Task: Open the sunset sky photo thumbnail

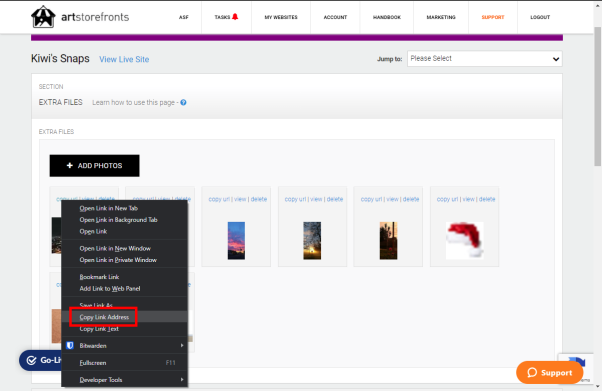Action: tap(236, 240)
